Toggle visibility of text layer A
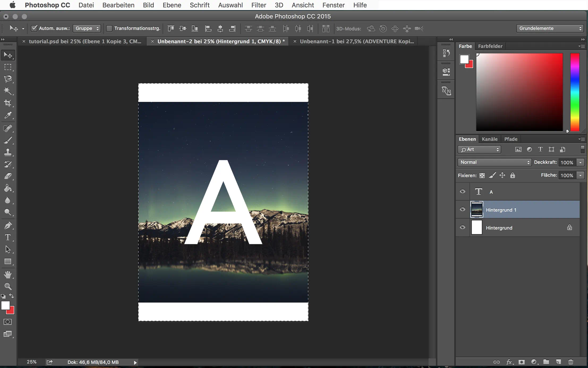This screenshot has height=368, width=588. click(462, 191)
